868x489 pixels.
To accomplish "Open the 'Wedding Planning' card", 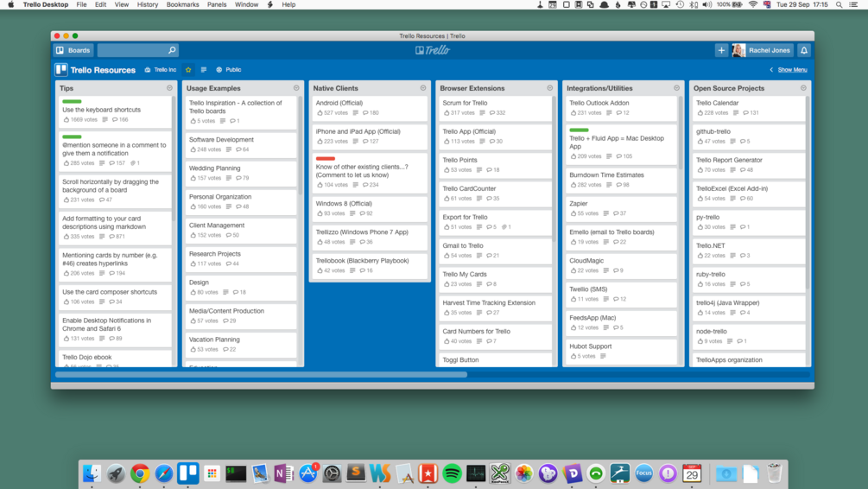I will [x=241, y=174].
